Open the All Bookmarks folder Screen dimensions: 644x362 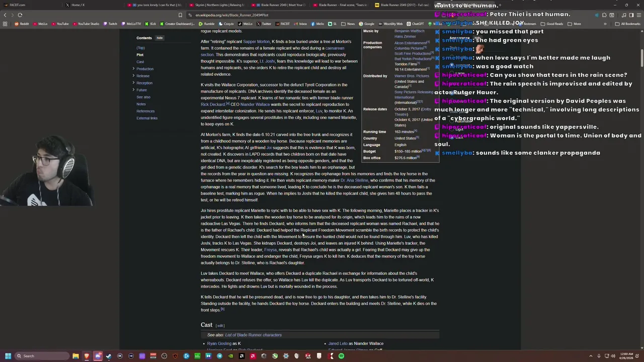[x=628, y=24]
